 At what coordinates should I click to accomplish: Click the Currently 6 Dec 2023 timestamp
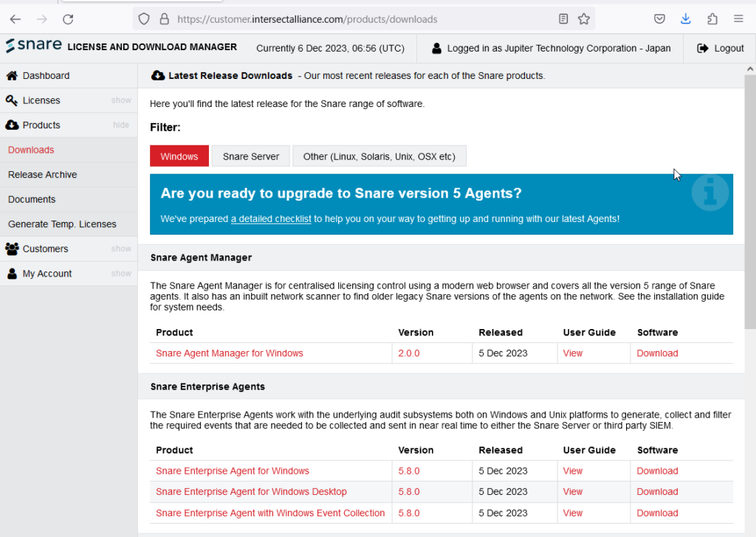[x=330, y=48]
